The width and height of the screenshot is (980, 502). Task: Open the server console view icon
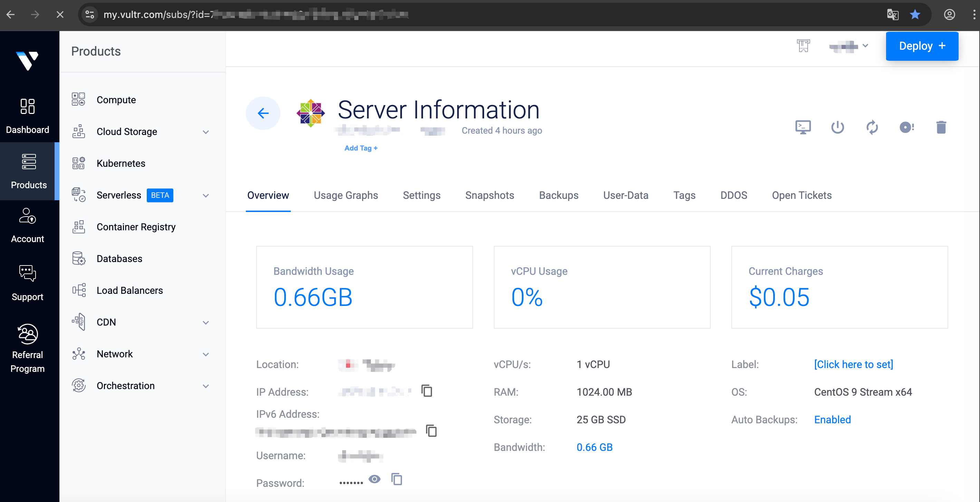(803, 127)
